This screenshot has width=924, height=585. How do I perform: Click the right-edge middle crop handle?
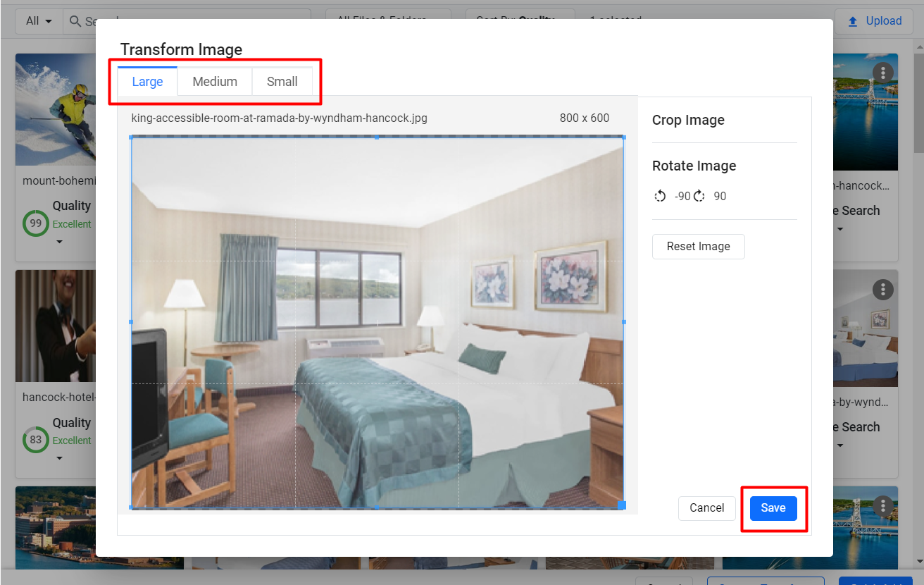(x=624, y=321)
